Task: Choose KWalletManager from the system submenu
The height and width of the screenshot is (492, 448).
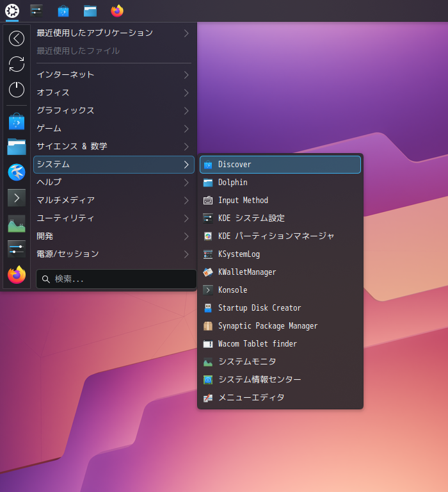Action: pos(280,272)
